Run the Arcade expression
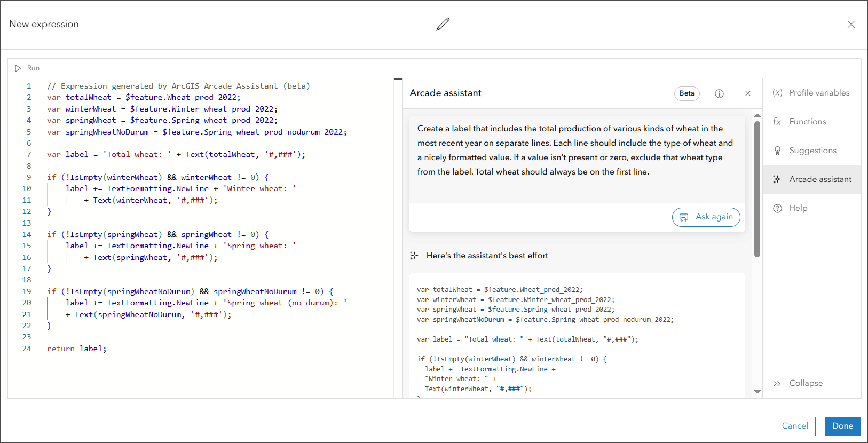This screenshot has width=868, height=443. [x=27, y=68]
